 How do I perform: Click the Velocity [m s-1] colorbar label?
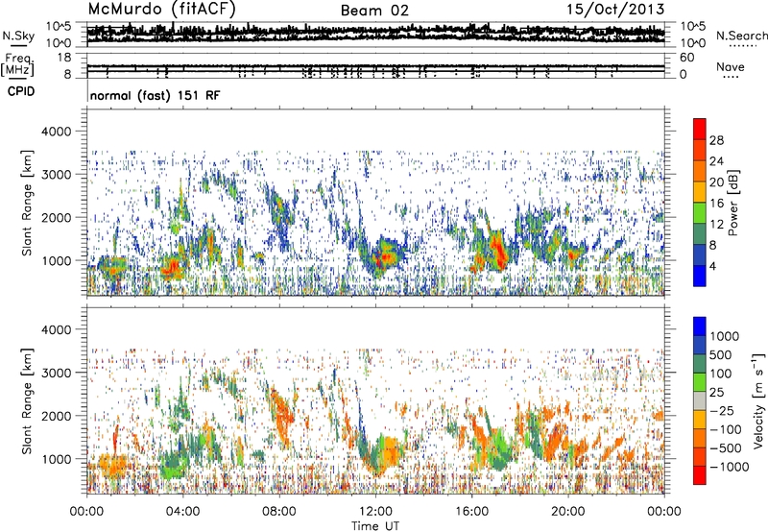click(758, 400)
